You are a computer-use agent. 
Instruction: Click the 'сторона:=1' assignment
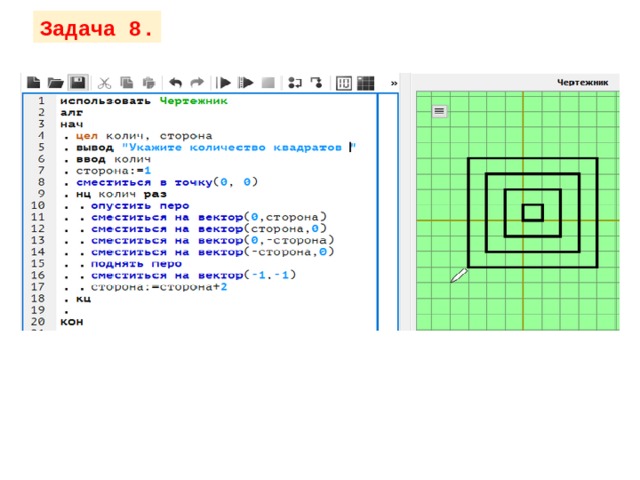click(113, 170)
